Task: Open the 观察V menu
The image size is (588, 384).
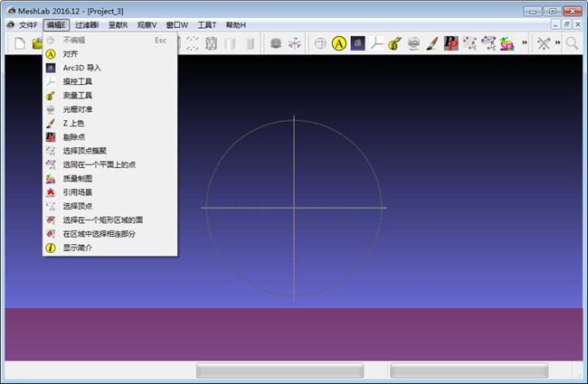Action: click(x=147, y=25)
